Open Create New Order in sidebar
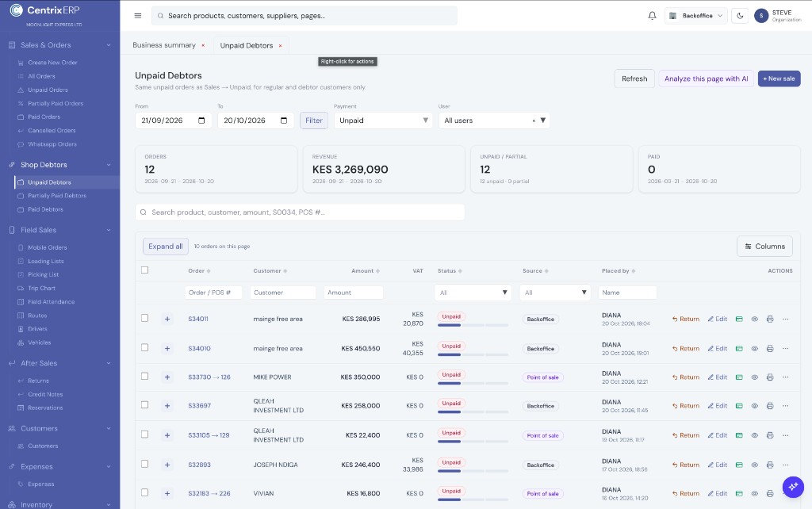This screenshot has height=509, width=812. 52,63
